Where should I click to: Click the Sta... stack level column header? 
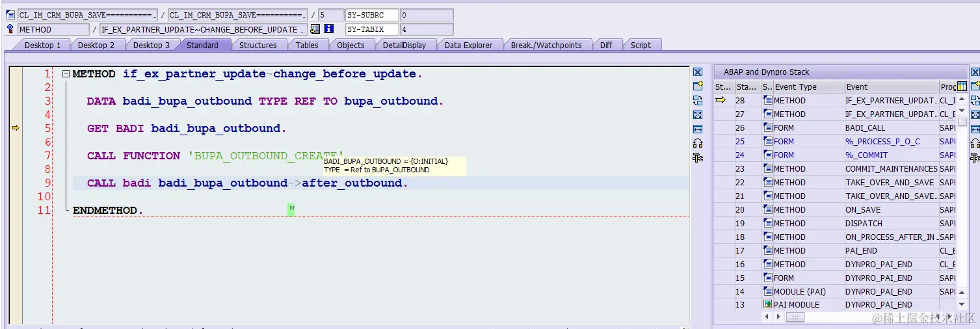pos(747,86)
